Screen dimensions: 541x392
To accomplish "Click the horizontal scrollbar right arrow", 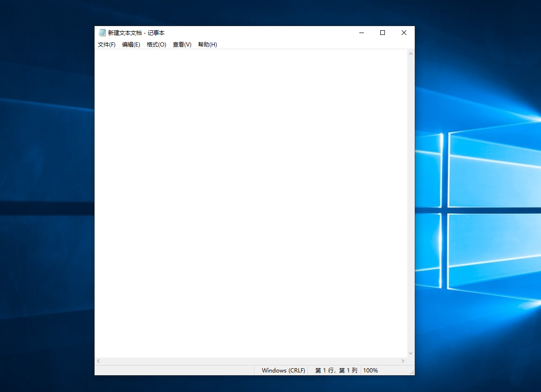I will (403, 361).
